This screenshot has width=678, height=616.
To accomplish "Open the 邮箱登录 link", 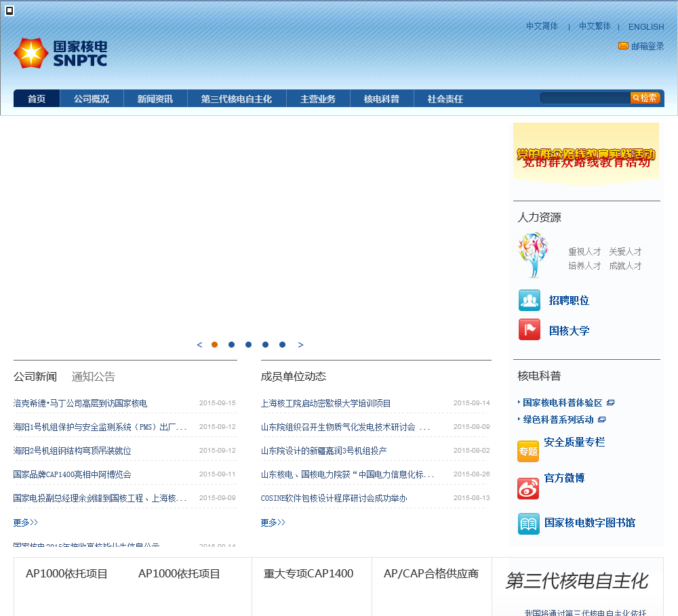I will pos(647,46).
